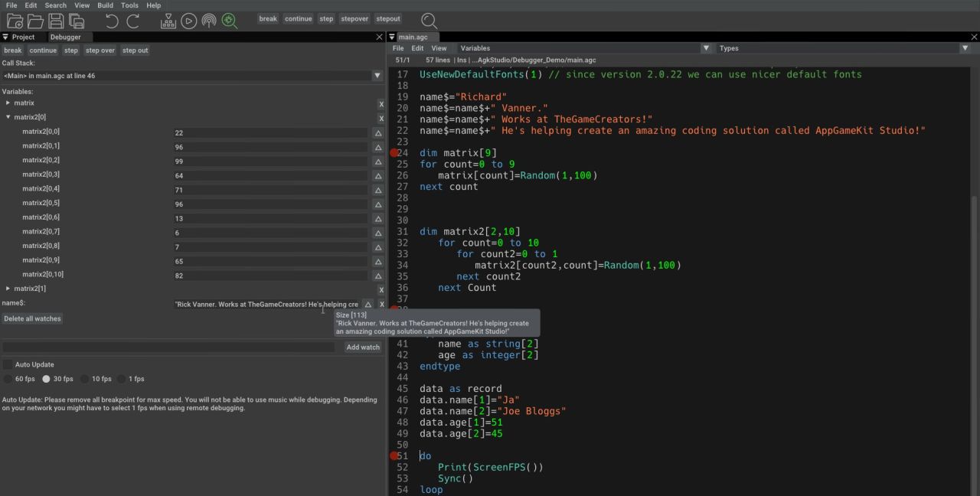The image size is (980, 496).
Task: Click the Delete all watches button
Action: (32, 318)
